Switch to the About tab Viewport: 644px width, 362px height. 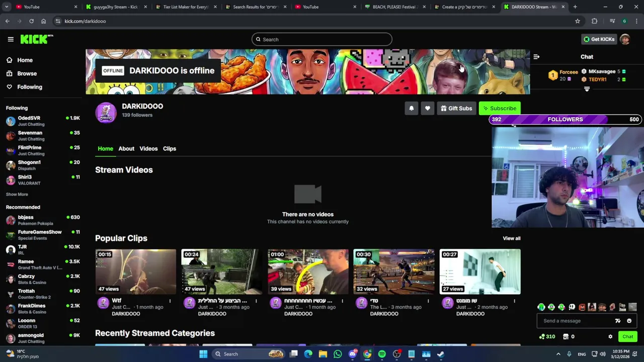pos(126,148)
